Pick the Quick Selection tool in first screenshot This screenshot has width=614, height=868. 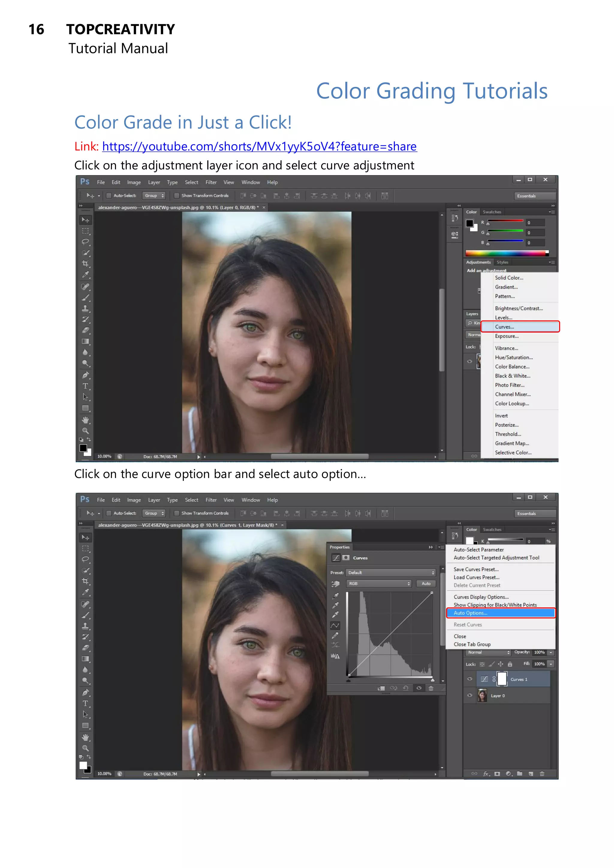point(85,253)
